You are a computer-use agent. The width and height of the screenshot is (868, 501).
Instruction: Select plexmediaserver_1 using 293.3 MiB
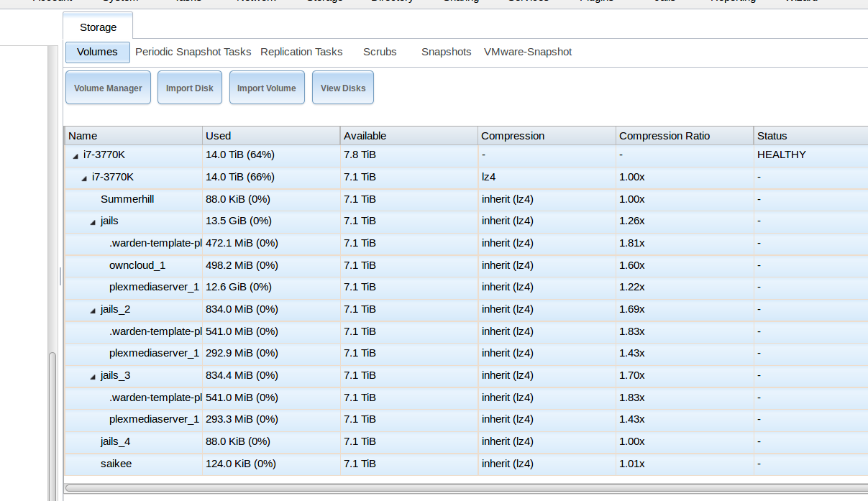click(x=154, y=419)
